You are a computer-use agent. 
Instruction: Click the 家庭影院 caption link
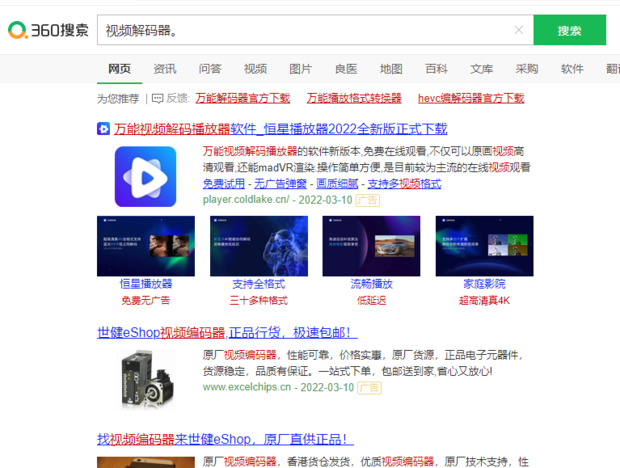[x=484, y=284]
